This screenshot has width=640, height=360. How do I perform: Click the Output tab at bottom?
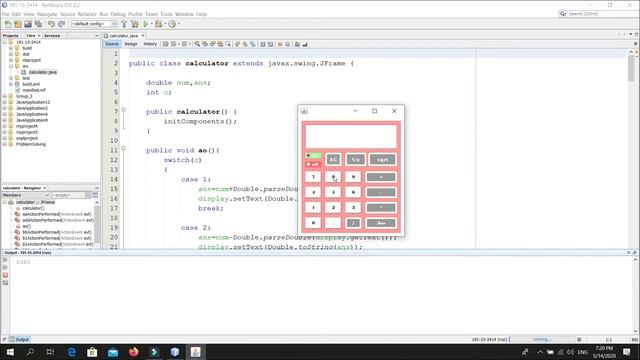(x=19, y=340)
